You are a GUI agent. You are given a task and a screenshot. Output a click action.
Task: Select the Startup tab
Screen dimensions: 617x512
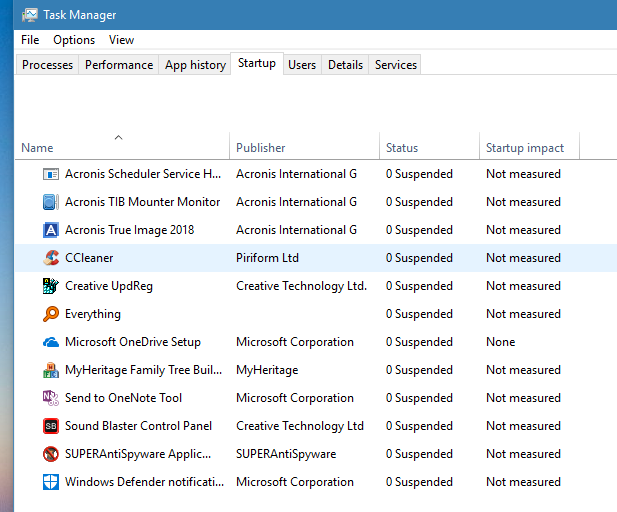(x=257, y=63)
